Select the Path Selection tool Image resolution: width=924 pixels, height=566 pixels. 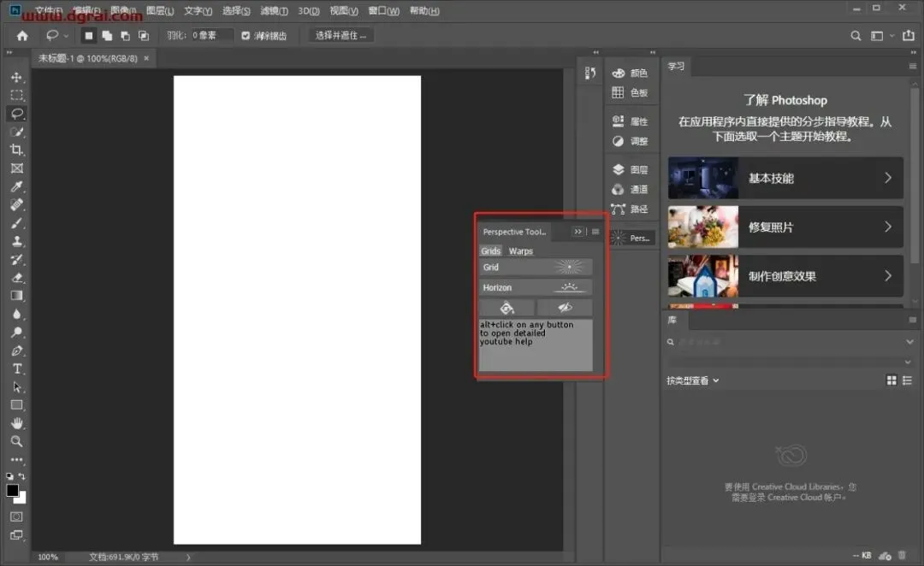[x=16, y=387]
